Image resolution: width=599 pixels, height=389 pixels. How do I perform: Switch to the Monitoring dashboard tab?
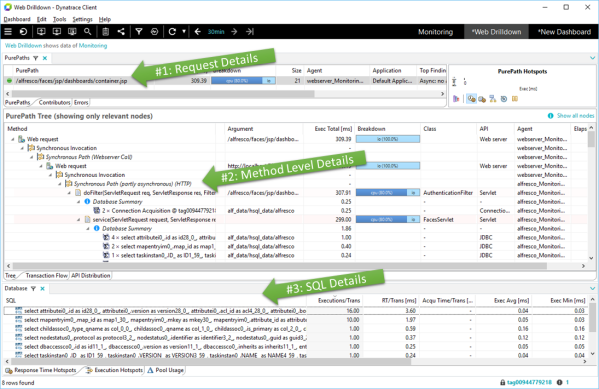coord(435,32)
